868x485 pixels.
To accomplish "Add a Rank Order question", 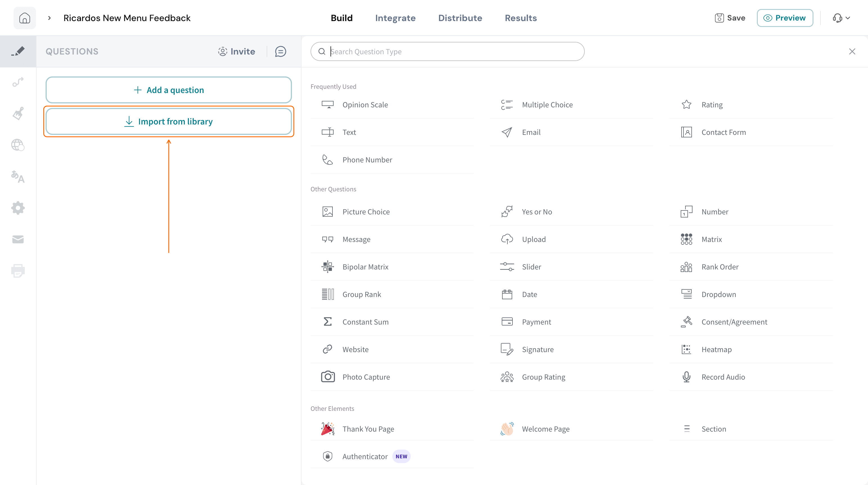I will (x=751, y=267).
